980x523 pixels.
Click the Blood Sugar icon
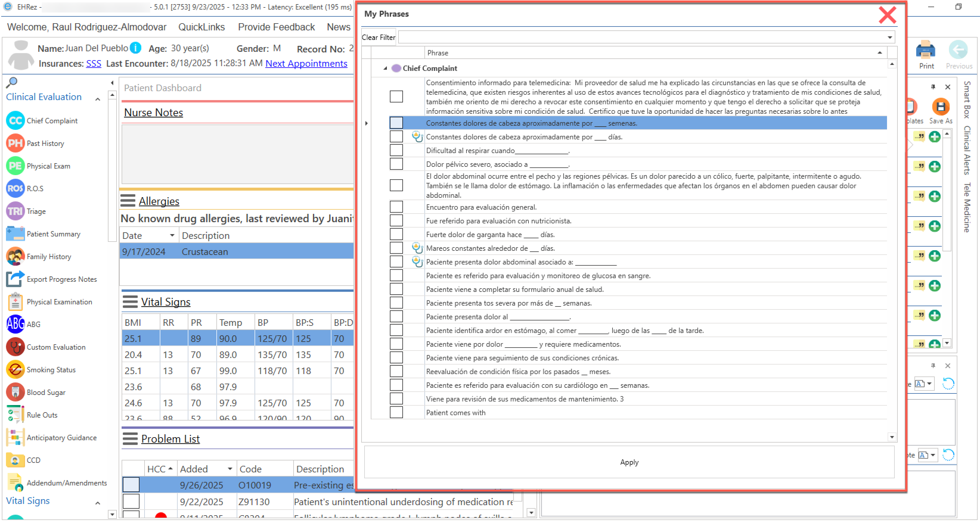click(x=15, y=392)
